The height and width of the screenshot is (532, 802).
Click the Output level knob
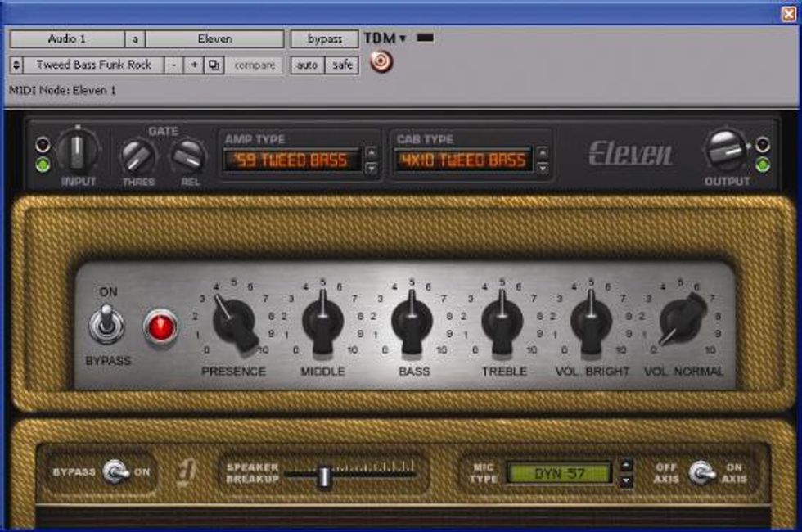click(x=725, y=151)
